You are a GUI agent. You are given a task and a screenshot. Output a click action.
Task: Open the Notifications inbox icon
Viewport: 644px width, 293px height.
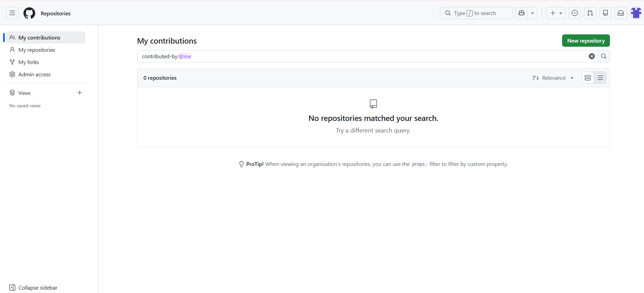[x=621, y=13]
